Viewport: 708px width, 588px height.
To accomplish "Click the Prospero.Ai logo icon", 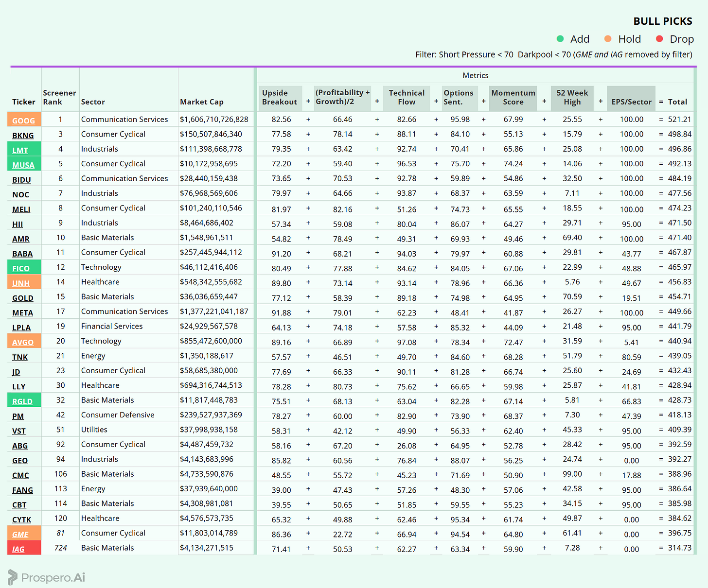I will (12, 577).
